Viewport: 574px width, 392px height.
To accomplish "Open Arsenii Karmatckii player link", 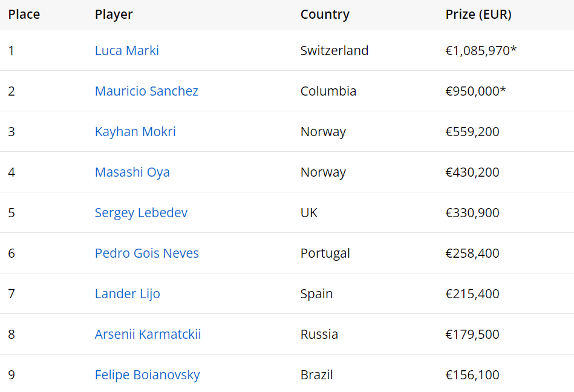I will point(148,335).
